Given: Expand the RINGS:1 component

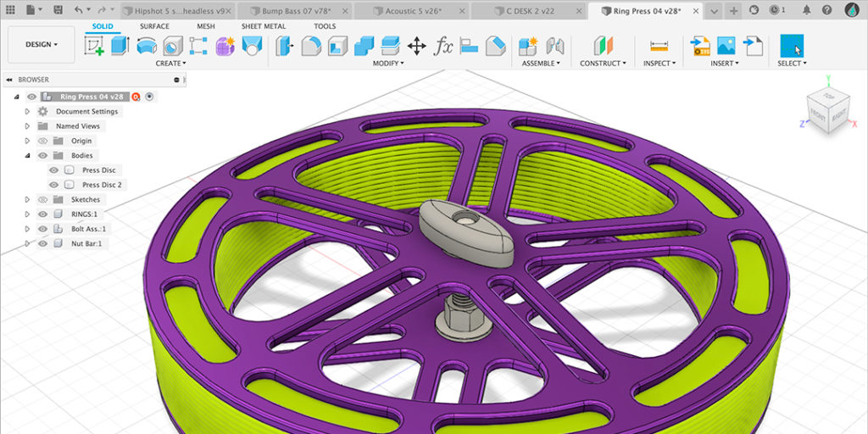Looking at the screenshot, I should [27, 214].
